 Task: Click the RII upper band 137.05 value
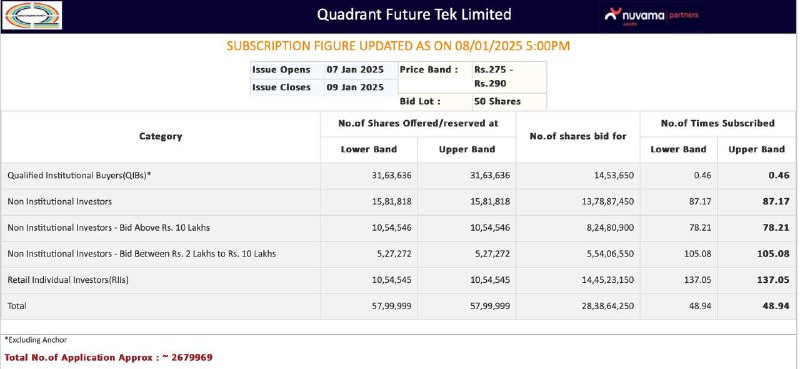click(773, 280)
